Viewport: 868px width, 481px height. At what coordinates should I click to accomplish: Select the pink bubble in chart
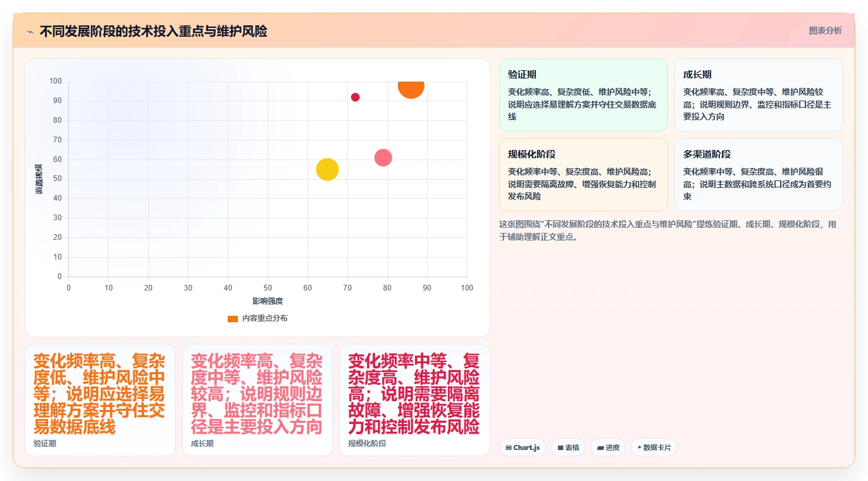point(383,158)
